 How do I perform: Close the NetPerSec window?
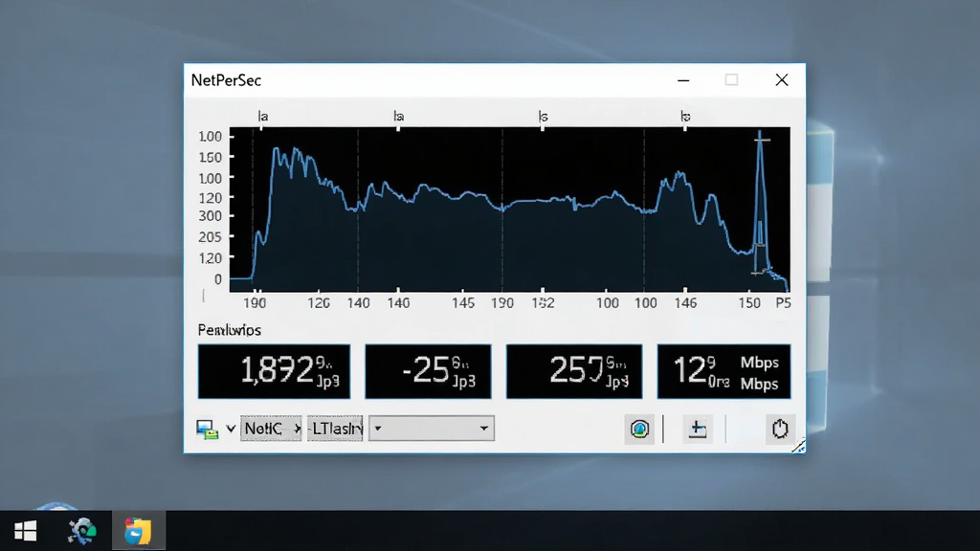[x=781, y=80]
